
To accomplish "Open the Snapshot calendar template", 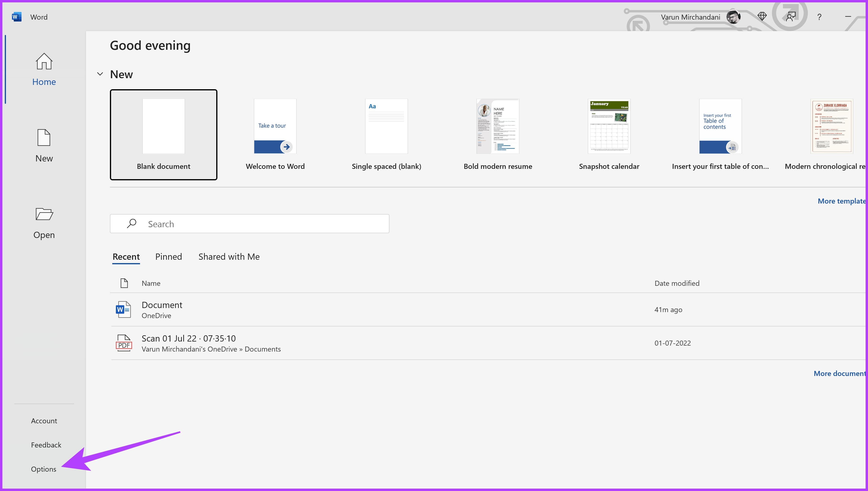I will (x=609, y=135).
